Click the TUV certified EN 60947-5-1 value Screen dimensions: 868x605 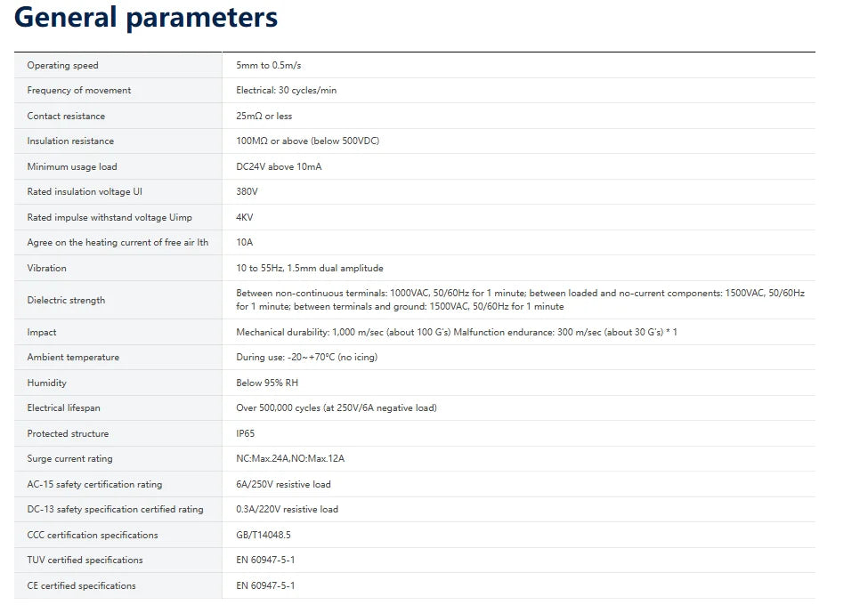(265, 561)
